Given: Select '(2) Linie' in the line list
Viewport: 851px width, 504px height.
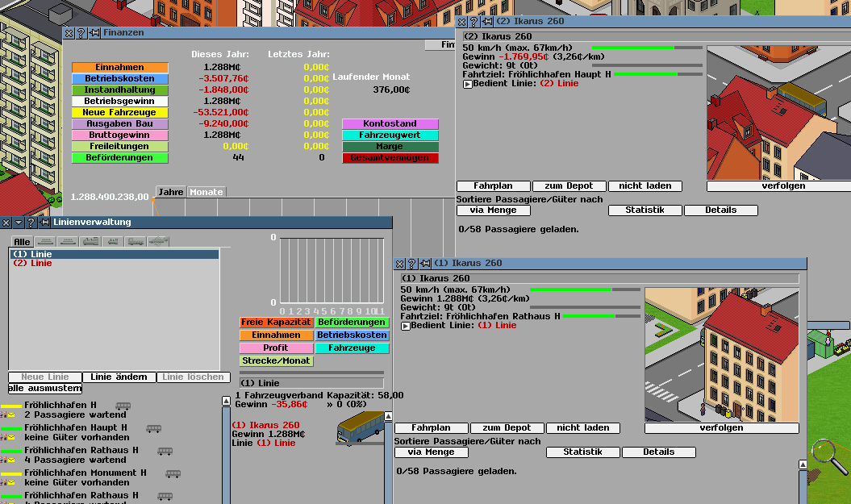Looking at the screenshot, I should pos(32,264).
